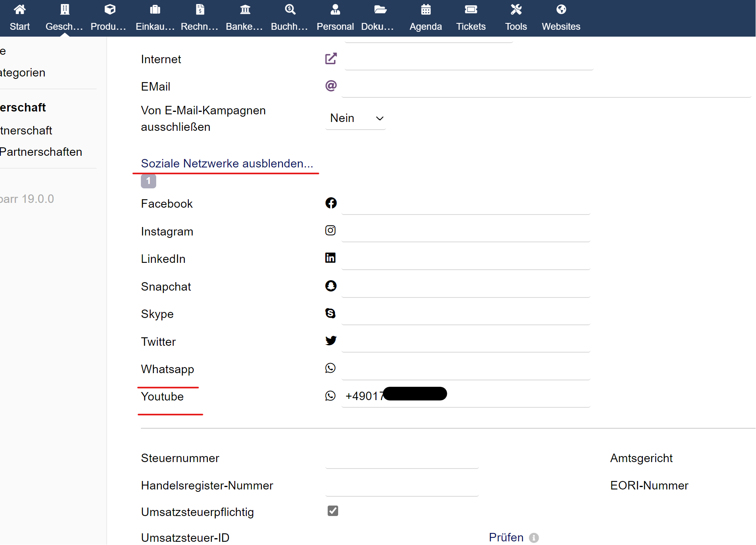Image resolution: width=756 pixels, height=545 pixels.
Task: Open the E-Mail-Kampagnen ausschließen dropdown
Action: coord(355,118)
